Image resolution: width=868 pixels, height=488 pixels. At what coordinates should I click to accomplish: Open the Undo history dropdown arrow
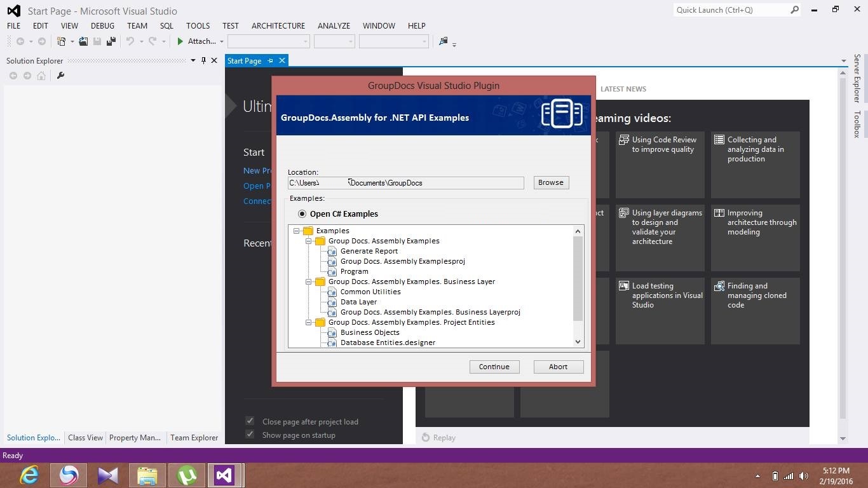[x=140, y=41]
